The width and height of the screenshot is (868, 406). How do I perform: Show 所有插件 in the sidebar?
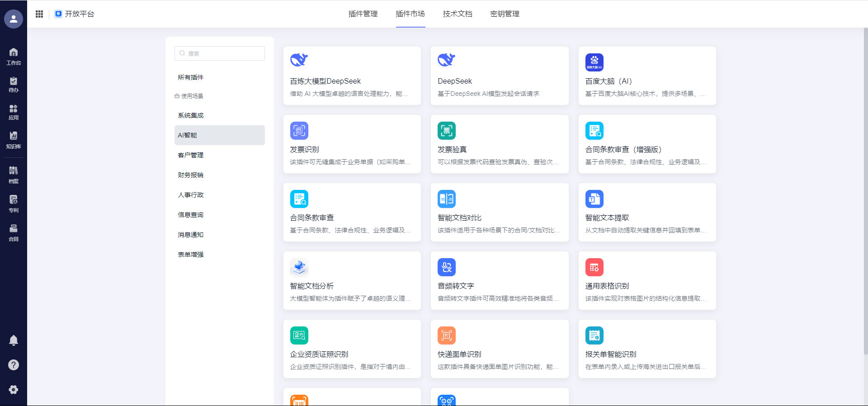tap(191, 77)
